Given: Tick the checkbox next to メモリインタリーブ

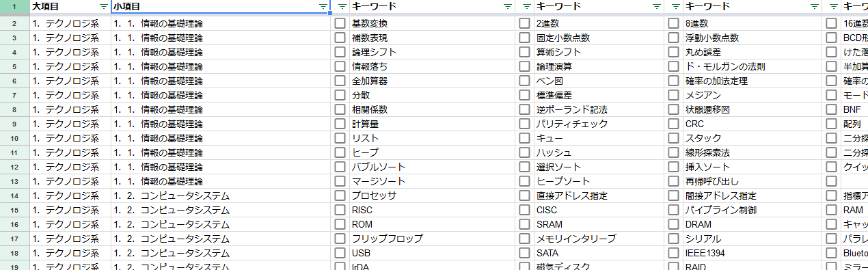Looking at the screenshot, I should (x=524, y=239).
